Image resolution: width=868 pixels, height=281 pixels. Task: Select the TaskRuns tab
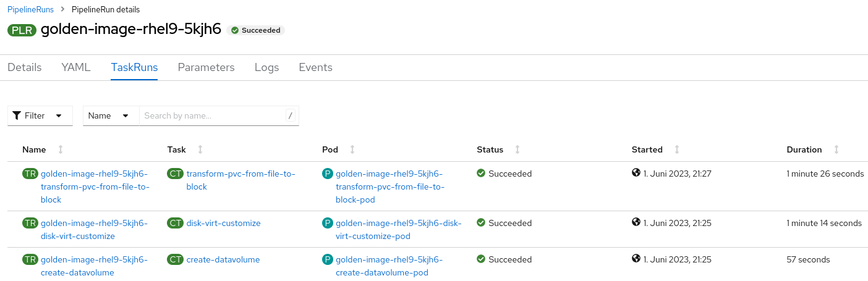(134, 67)
